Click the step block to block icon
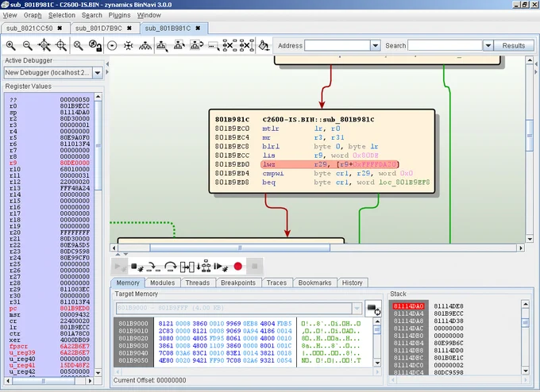 point(187,267)
